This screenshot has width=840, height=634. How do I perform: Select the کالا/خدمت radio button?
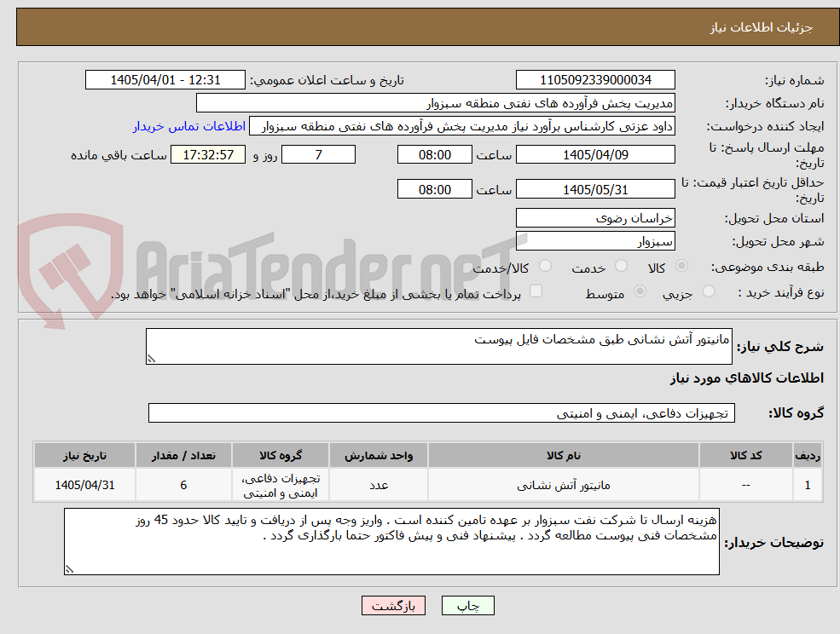click(545, 266)
